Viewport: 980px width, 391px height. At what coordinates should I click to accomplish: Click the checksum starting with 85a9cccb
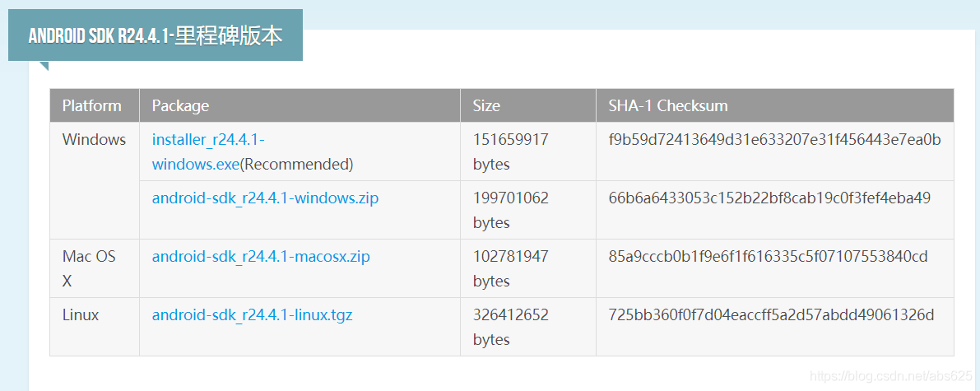[x=768, y=257]
